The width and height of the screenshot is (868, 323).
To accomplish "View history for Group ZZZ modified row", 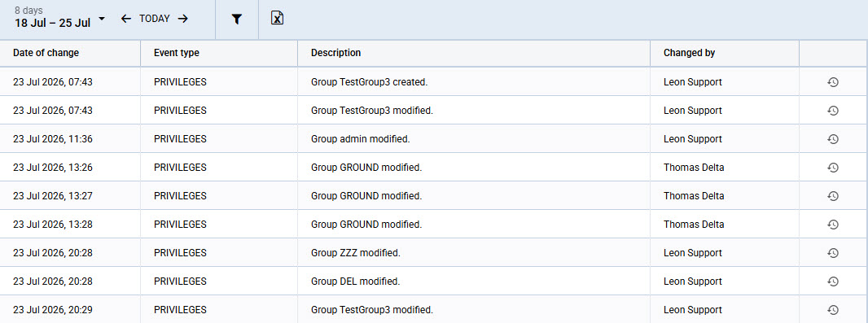I will coord(832,253).
